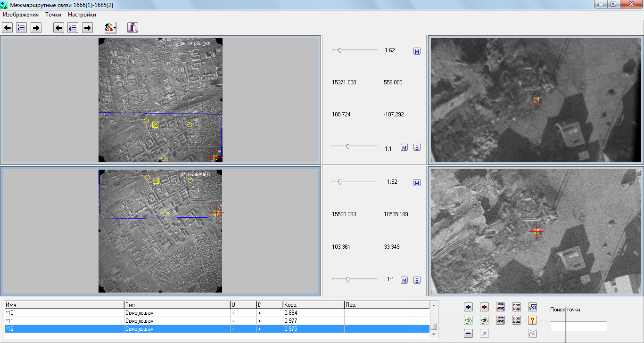
Task: Click the D column header
Action: 269,305
